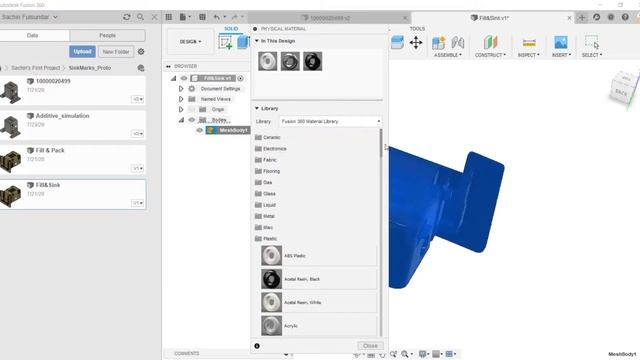The height and width of the screenshot is (360, 640).
Task: Open Fusion 360 Material Library dropdown
Action: [x=331, y=121]
